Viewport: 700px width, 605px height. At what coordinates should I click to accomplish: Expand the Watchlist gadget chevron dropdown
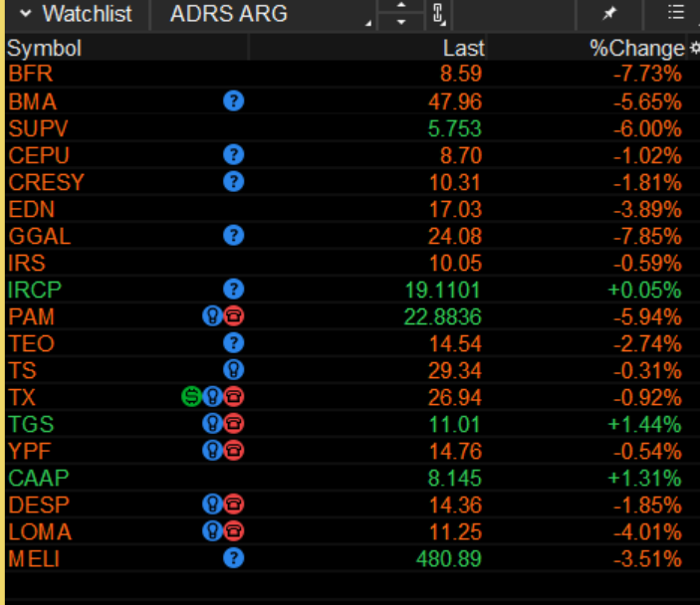click(x=26, y=13)
